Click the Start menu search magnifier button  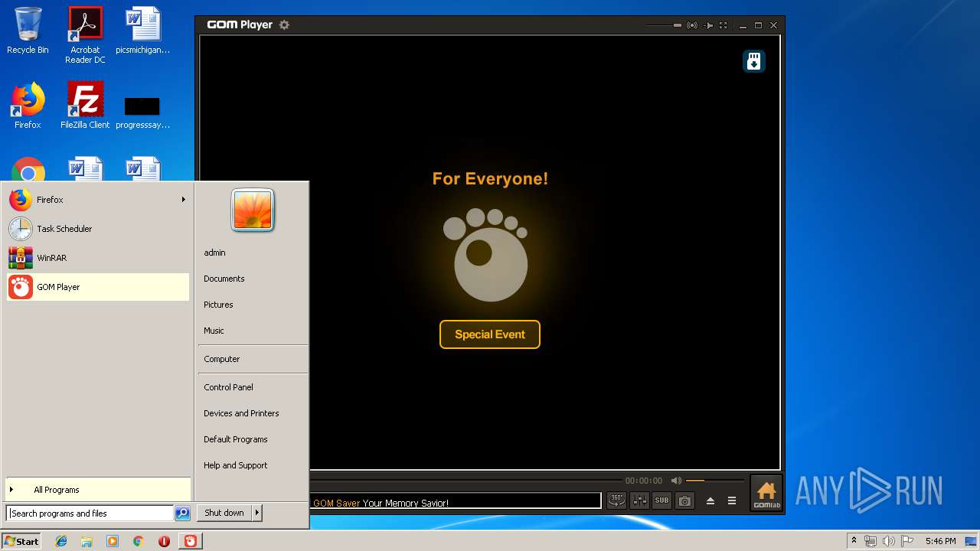182,514
